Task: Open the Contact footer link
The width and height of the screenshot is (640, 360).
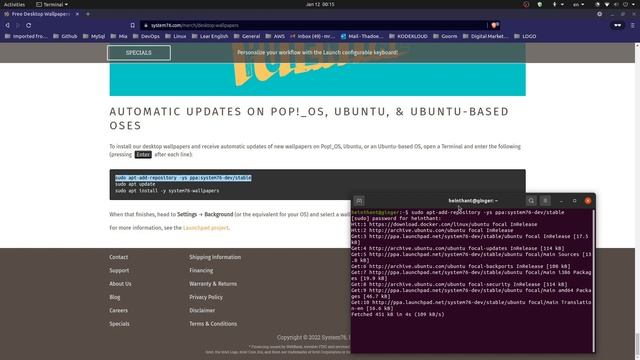Action: [119, 257]
